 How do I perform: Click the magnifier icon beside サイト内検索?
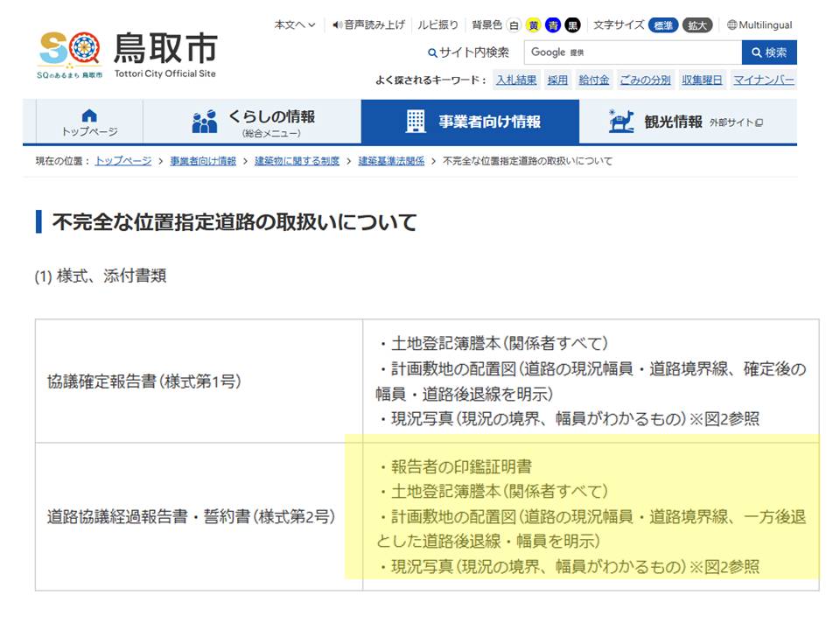(x=431, y=53)
